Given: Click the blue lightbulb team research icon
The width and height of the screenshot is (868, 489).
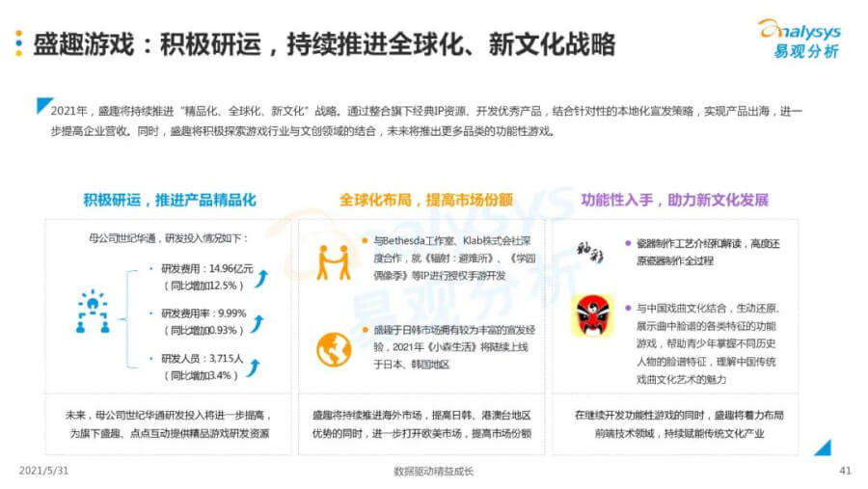Looking at the screenshot, I should (93, 312).
